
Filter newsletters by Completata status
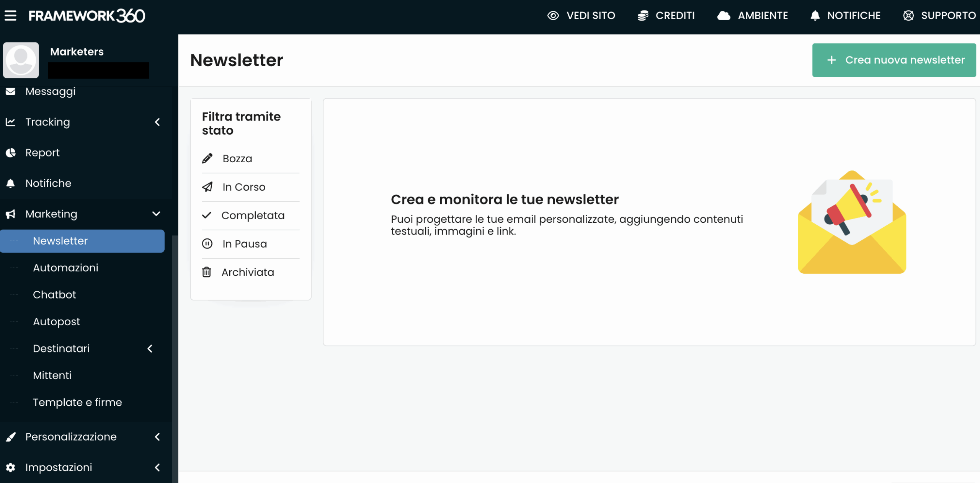(252, 215)
